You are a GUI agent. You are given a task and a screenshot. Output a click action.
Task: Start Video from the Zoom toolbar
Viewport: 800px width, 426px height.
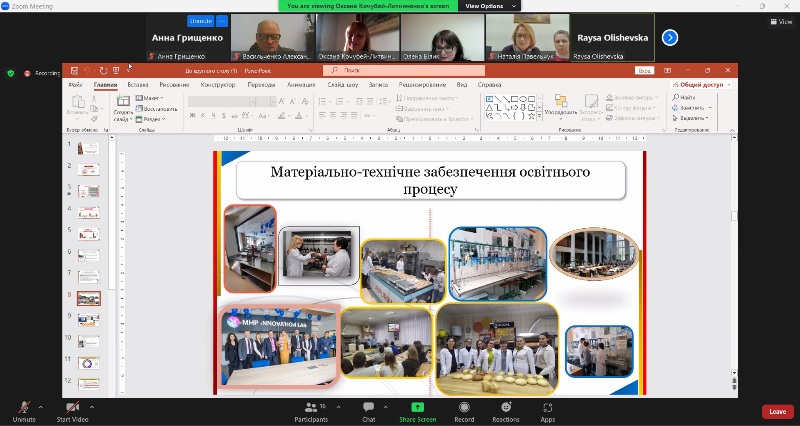pyautogui.click(x=72, y=409)
